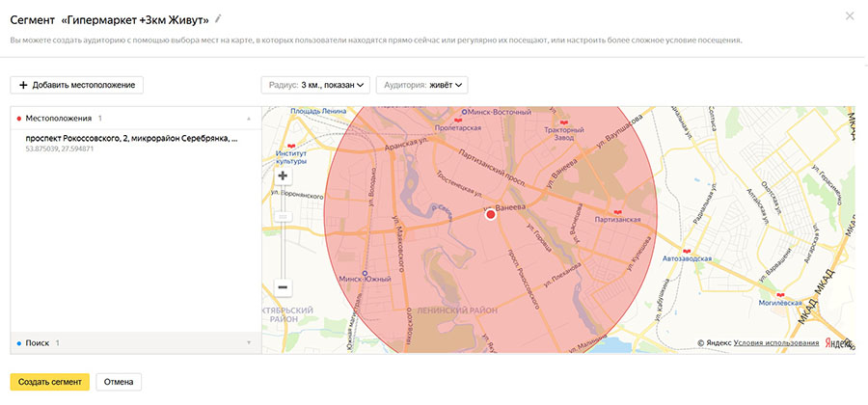
Task: Zoom out with the map minus button
Action: point(283,287)
